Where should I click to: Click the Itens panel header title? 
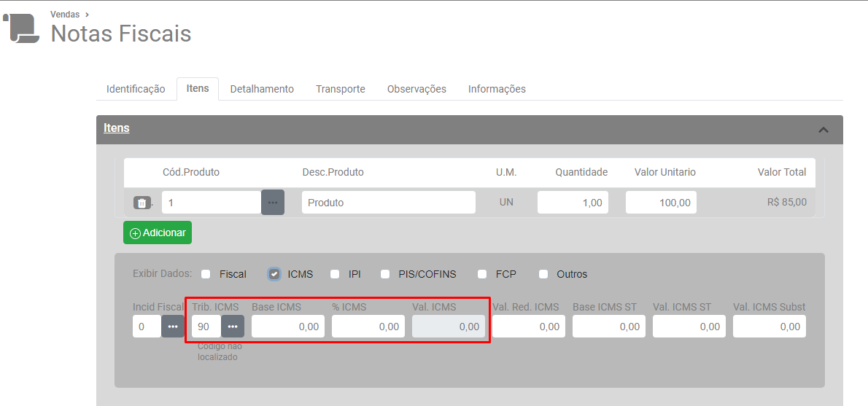click(x=116, y=128)
